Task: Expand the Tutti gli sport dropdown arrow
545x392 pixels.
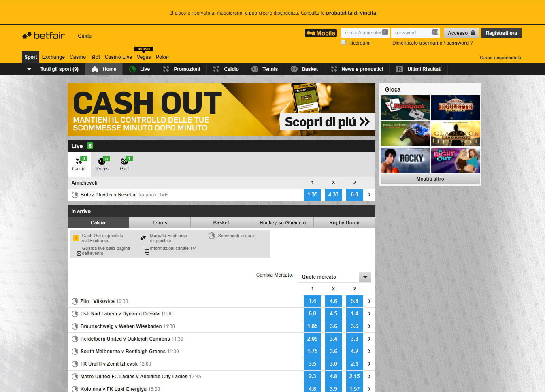Action: 29,69
